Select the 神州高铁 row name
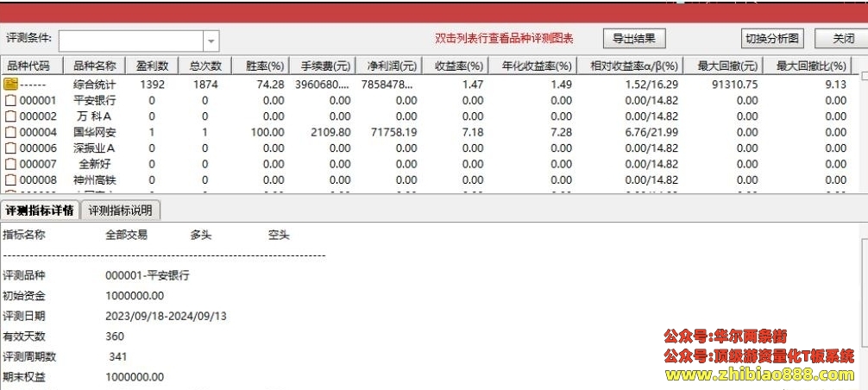 [x=95, y=180]
